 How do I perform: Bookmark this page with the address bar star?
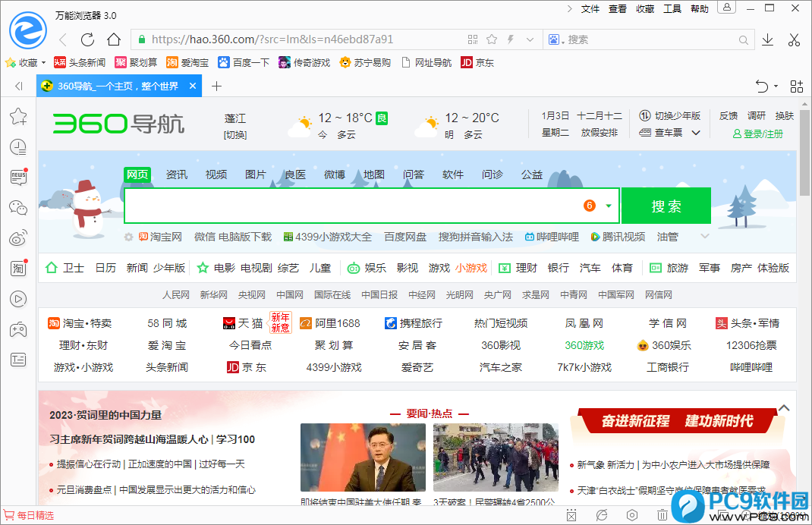pos(492,40)
